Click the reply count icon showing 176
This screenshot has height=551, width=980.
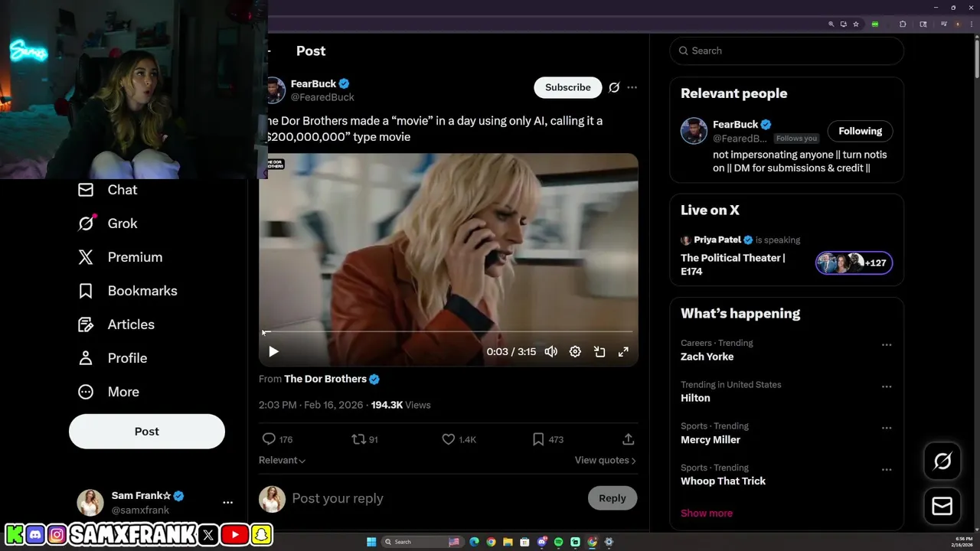coord(277,439)
